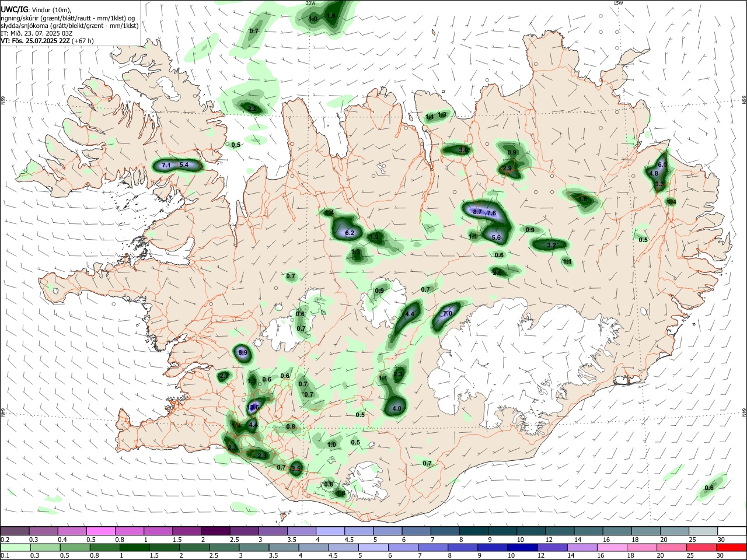Click the 7.6 precipitation value
747x560 pixels.
pyautogui.click(x=491, y=213)
